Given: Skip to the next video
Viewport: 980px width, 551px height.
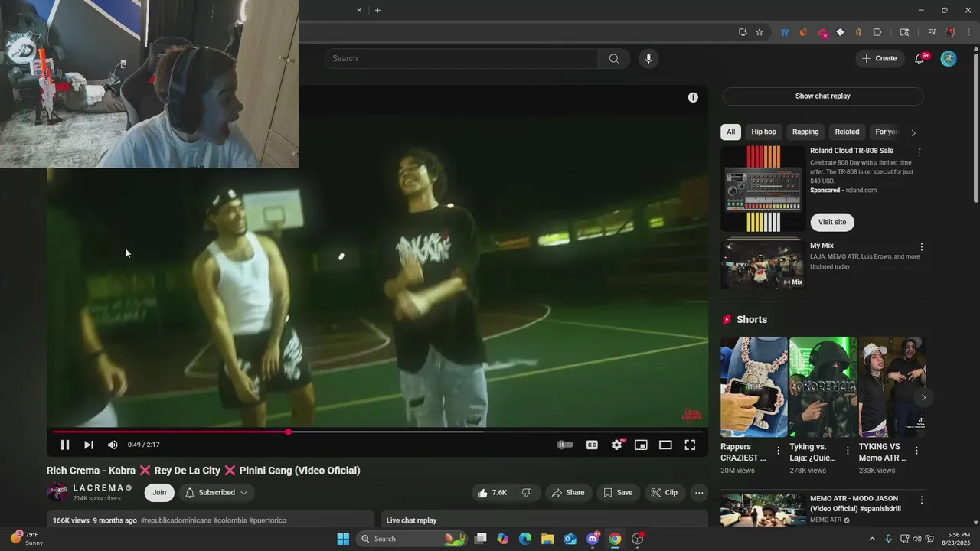Looking at the screenshot, I should click(x=89, y=445).
